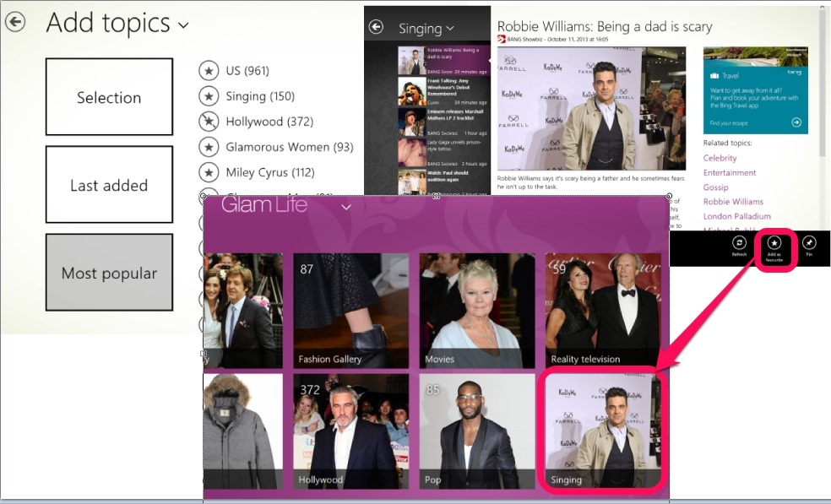This screenshot has height=504, width=831.
Task: Click the article page vertical scrollbar
Action: (x=823, y=84)
